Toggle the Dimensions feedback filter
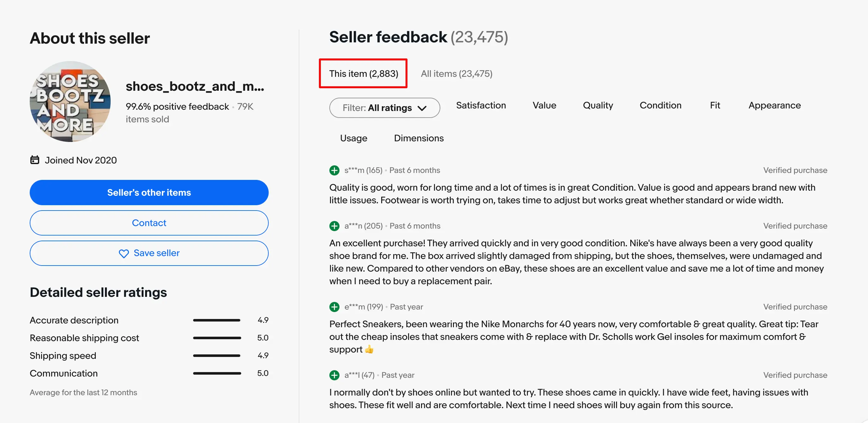The height and width of the screenshot is (423, 868). click(419, 138)
